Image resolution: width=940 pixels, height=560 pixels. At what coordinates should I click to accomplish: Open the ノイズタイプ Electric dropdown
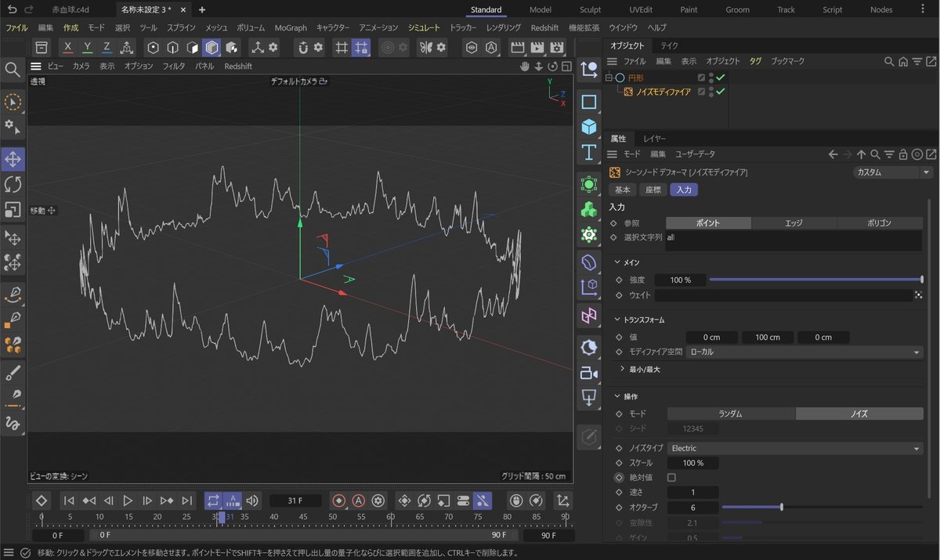tap(794, 448)
